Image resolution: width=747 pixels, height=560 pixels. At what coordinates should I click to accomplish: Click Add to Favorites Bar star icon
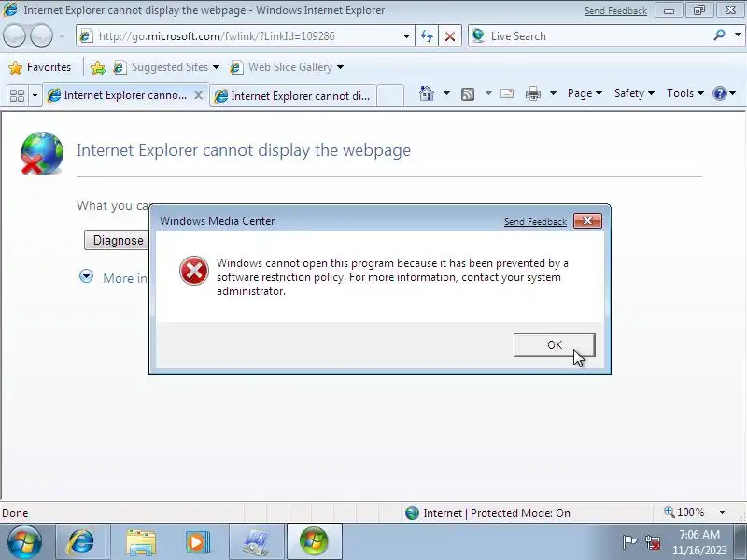tap(98, 67)
